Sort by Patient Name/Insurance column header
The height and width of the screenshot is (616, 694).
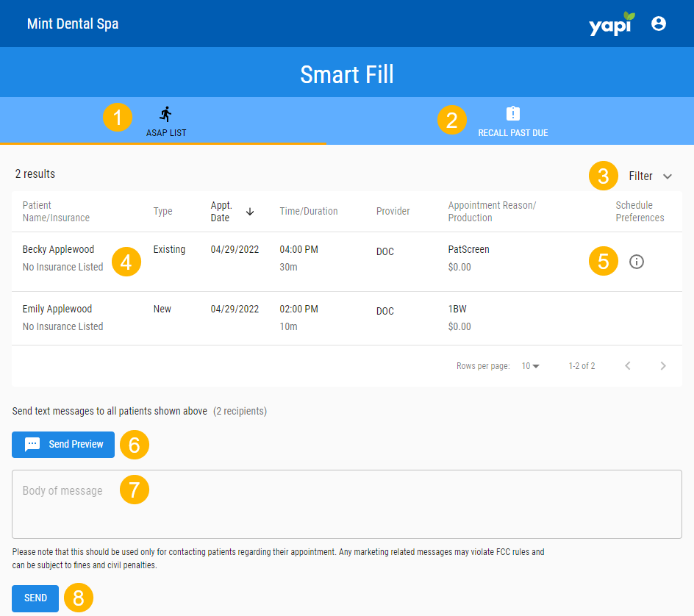pyautogui.click(x=56, y=212)
